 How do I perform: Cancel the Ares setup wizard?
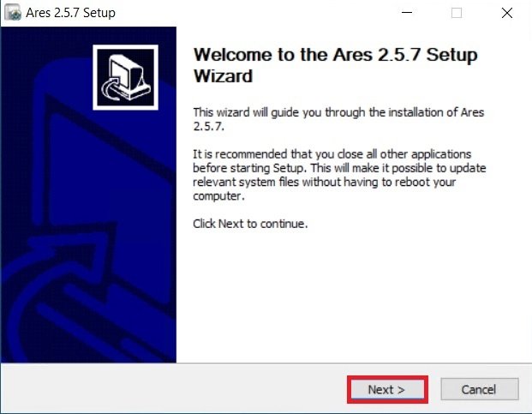(x=480, y=389)
